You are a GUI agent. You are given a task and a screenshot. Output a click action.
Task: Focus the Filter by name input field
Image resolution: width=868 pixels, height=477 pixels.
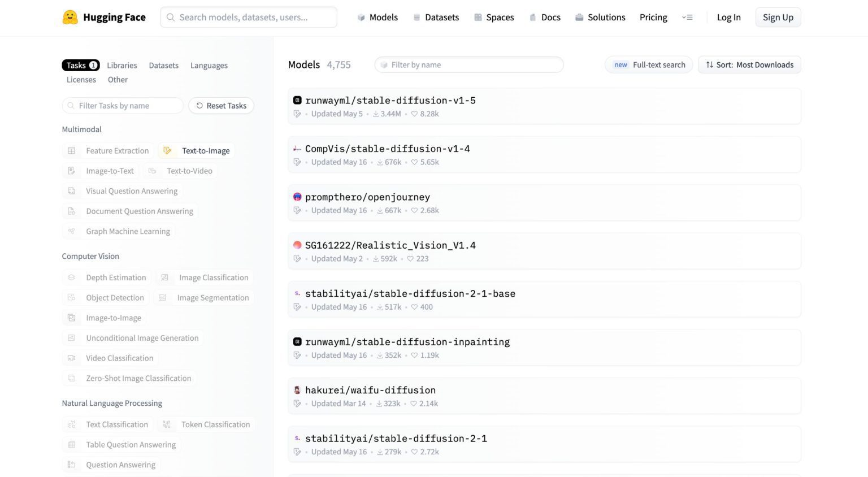(x=469, y=65)
